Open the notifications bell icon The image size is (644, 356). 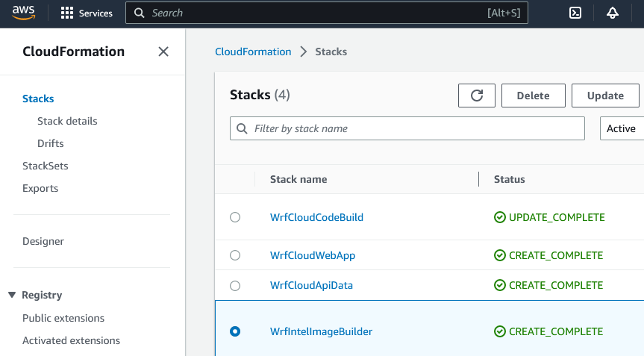pos(613,13)
